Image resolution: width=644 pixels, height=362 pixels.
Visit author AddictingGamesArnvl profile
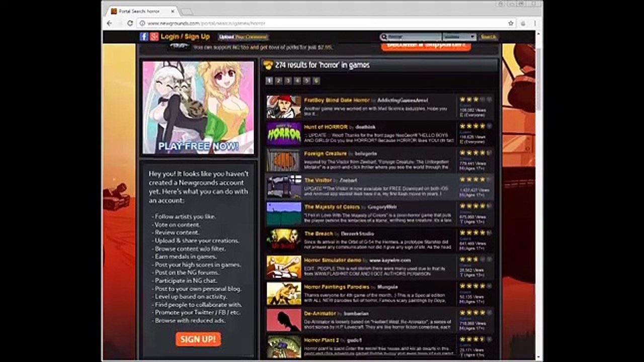point(403,101)
